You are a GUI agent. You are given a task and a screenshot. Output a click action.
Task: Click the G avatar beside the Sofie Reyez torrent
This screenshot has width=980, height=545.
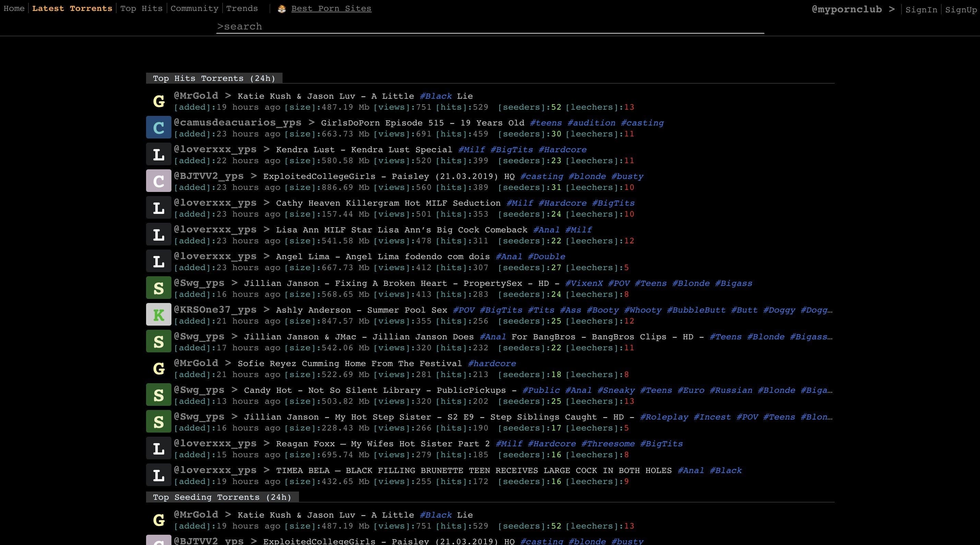158,368
